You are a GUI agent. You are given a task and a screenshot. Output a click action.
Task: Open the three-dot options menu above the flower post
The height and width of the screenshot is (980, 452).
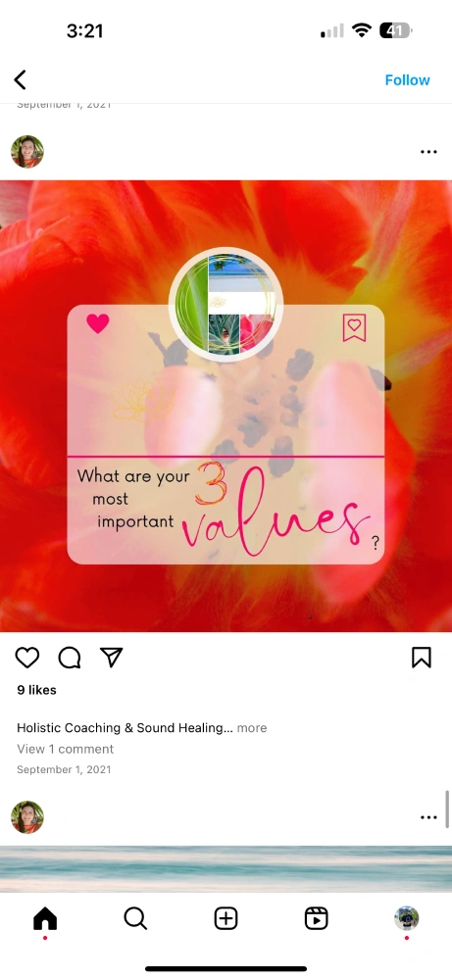click(x=428, y=152)
